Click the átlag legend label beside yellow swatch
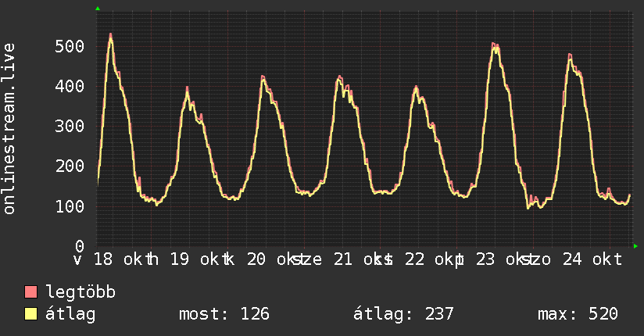This screenshot has width=644, height=336. point(70,314)
